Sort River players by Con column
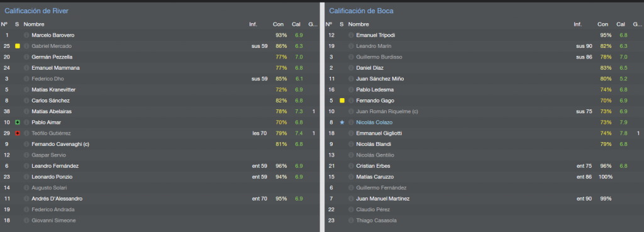This screenshot has height=232, width=644. (x=278, y=25)
